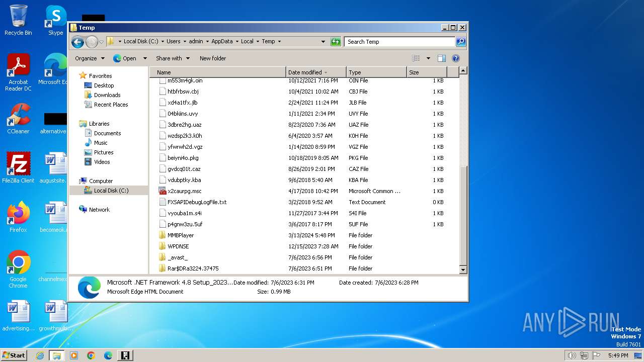This screenshot has width=644, height=362.
Task: Select FXSAPIDebugLogFile.txt file
Action: click(x=197, y=202)
